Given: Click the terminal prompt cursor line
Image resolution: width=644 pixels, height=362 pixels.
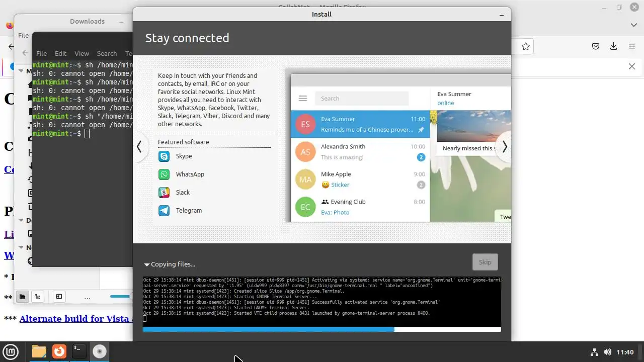Looking at the screenshot, I should [83, 133].
